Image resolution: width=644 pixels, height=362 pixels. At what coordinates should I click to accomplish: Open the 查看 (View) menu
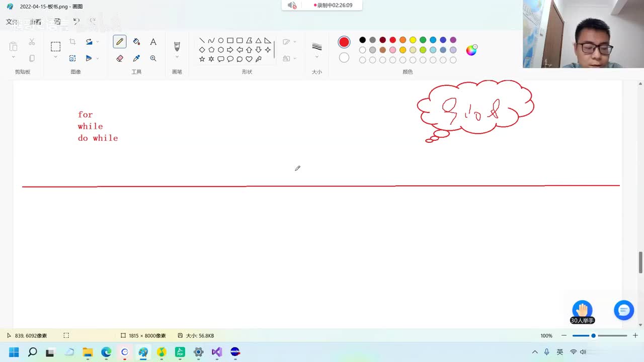click(x=35, y=22)
